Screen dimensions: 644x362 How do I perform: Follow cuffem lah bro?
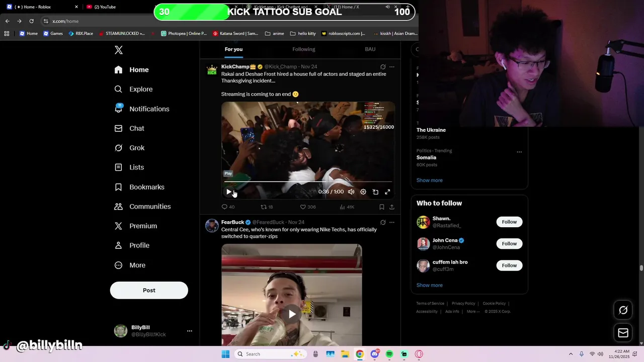pos(509,265)
